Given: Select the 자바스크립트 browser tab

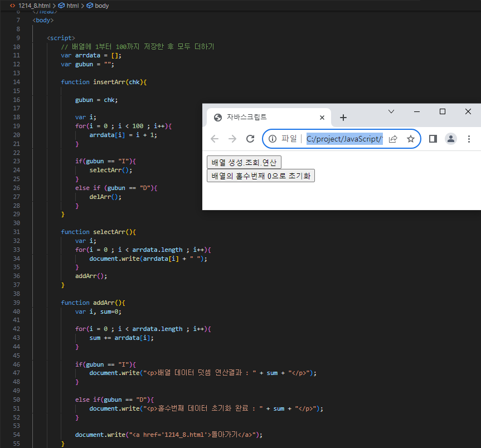Looking at the screenshot, I should [269, 118].
